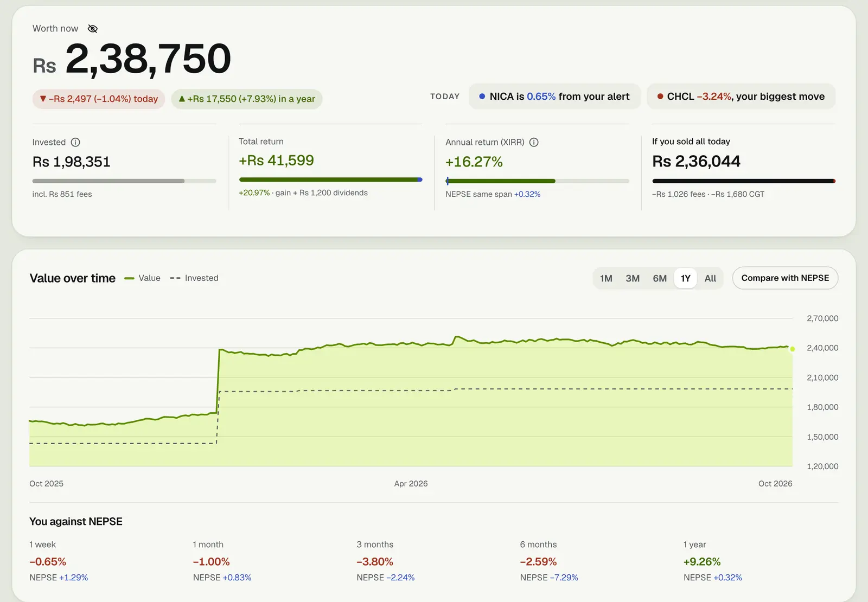Select the 1Y time range
This screenshot has width=868, height=602.
[686, 278]
